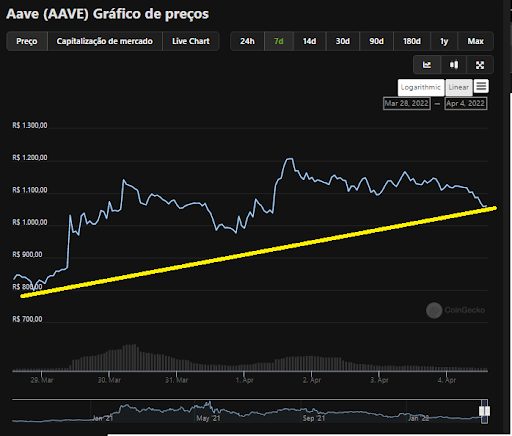Click the Aave (AAVE) Gráfico de preços heading
Viewport: 512px width, 436px height.
point(108,14)
